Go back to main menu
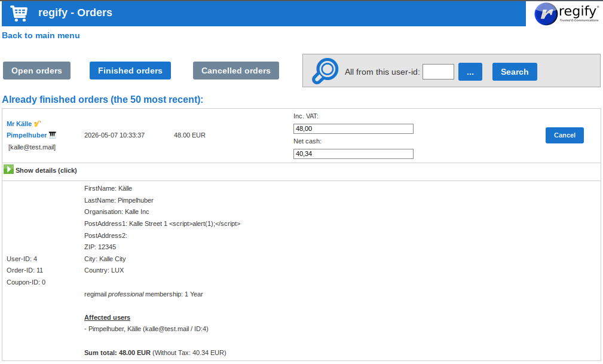 click(x=41, y=35)
